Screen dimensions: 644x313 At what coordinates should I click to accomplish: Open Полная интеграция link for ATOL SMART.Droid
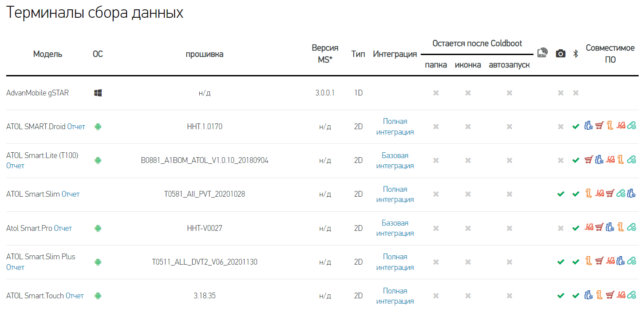pyautogui.click(x=395, y=127)
